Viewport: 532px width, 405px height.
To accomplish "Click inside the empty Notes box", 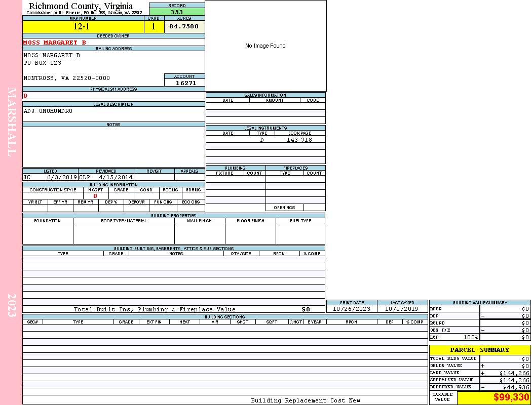I will [x=113, y=147].
